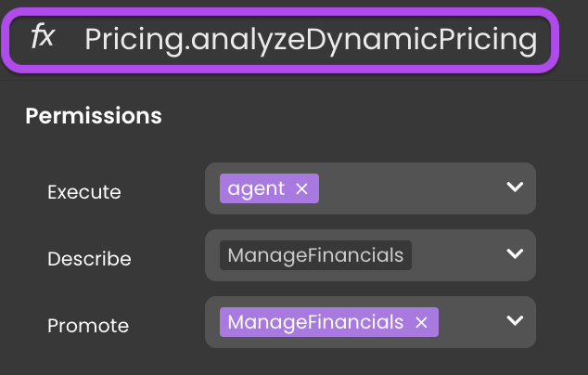Expand the Promote permission dropdown chevron
This screenshot has width=588, height=375.
515,320
